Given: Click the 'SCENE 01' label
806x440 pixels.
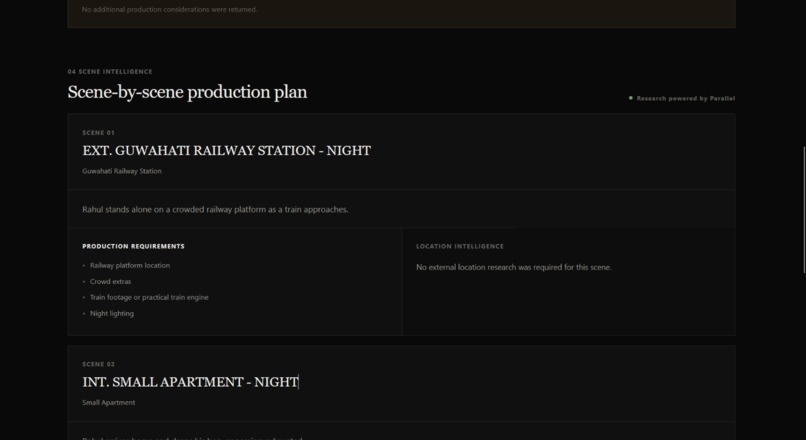Looking at the screenshot, I should click(98, 133).
